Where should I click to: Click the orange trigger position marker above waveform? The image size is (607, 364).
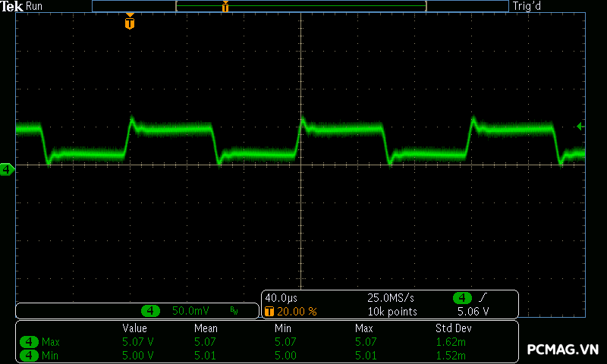tap(130, 23)
